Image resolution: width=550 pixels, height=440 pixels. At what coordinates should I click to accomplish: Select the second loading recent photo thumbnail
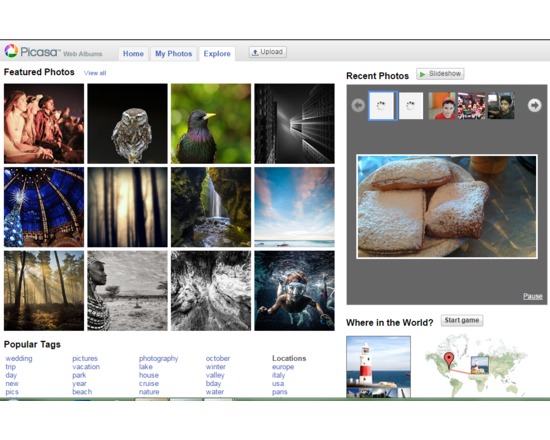pos(411,105)
